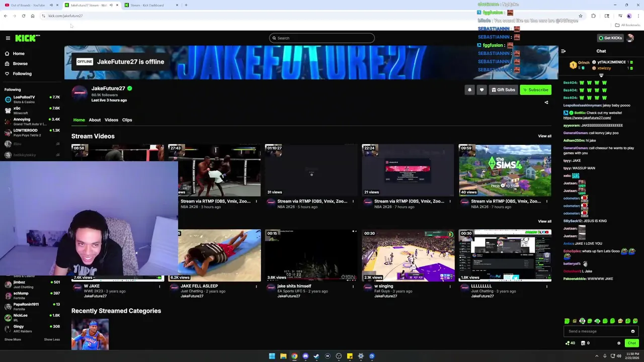The image size is (644, 362).
Task: Open LOWTIERGOD channel in following list
Action: click(x=31, y=132)
